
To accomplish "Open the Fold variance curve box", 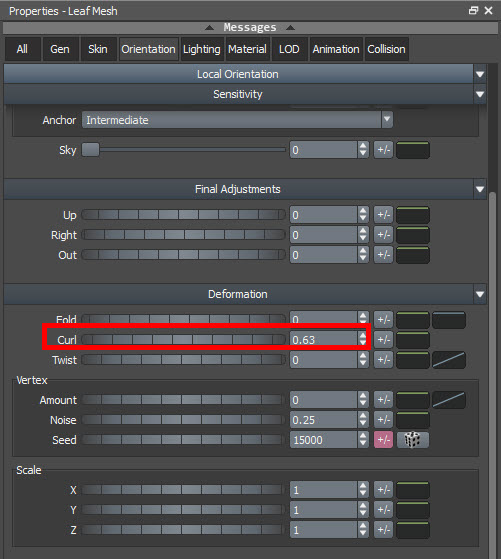I will 413,320.
